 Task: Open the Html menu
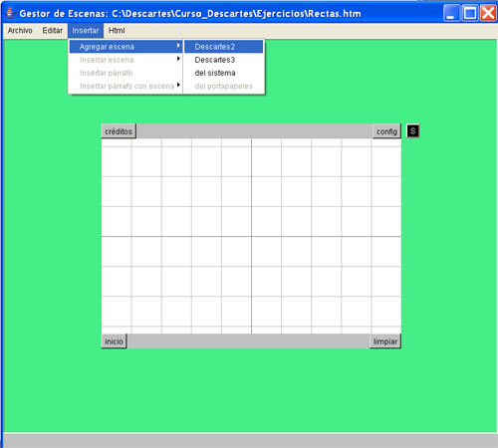click(117, 31)
